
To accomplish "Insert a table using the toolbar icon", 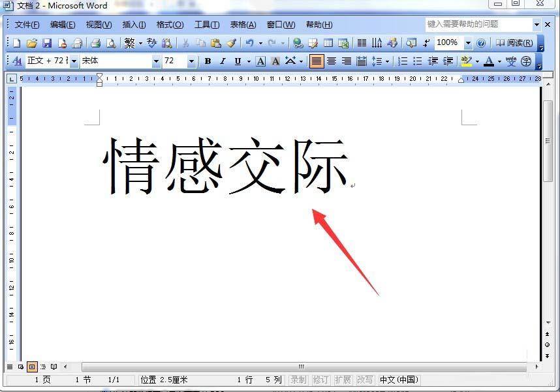I will (327, 43).
